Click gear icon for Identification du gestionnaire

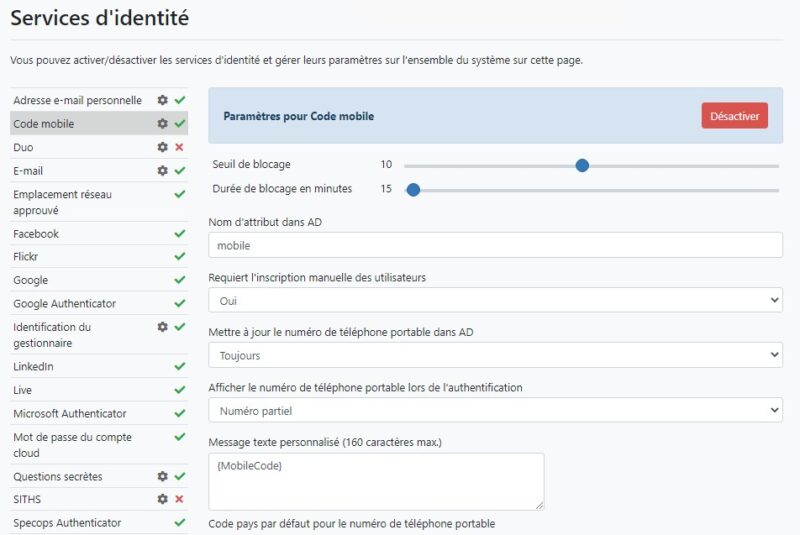pyautogui.click(x=162, y=327)
